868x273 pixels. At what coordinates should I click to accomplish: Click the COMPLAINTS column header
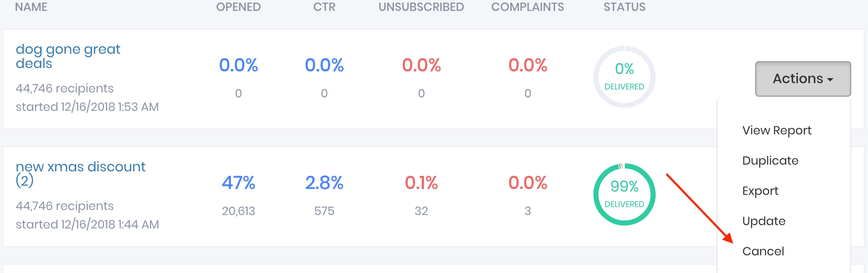click(527, 7)
